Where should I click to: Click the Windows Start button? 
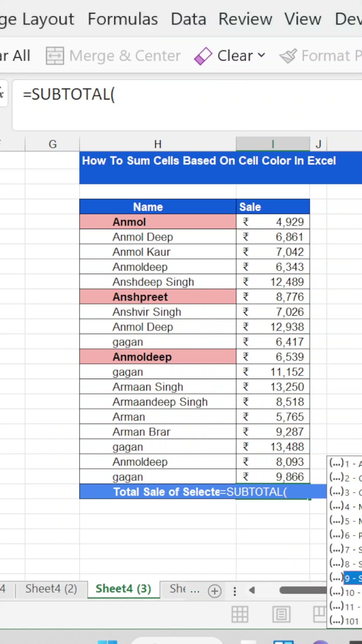point(107,641)
